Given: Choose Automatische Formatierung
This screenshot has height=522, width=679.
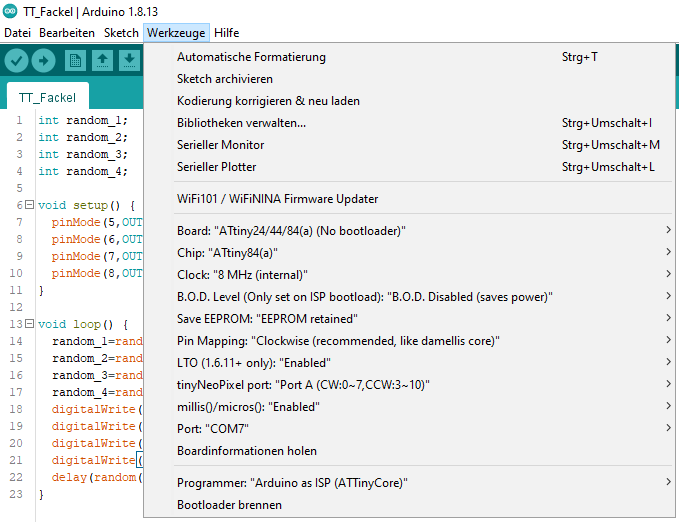Looking at the screenshot, I should pyautogui.click(x=409, y=57).
